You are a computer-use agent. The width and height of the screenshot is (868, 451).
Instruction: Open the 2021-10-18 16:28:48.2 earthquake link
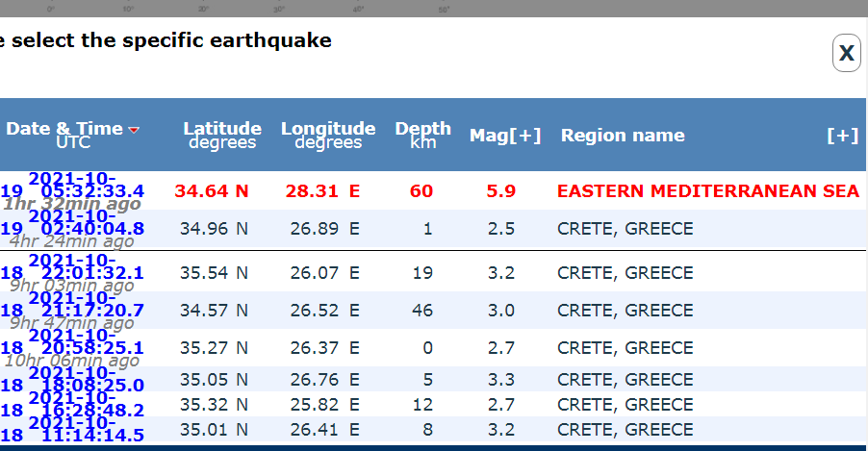86,410
